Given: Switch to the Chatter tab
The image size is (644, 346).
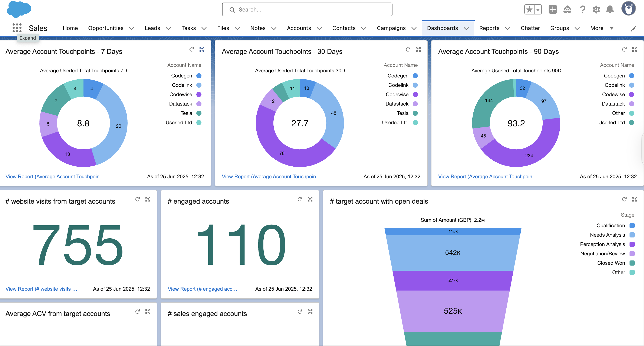Looking at the screenshot, I should coord(530,28).
